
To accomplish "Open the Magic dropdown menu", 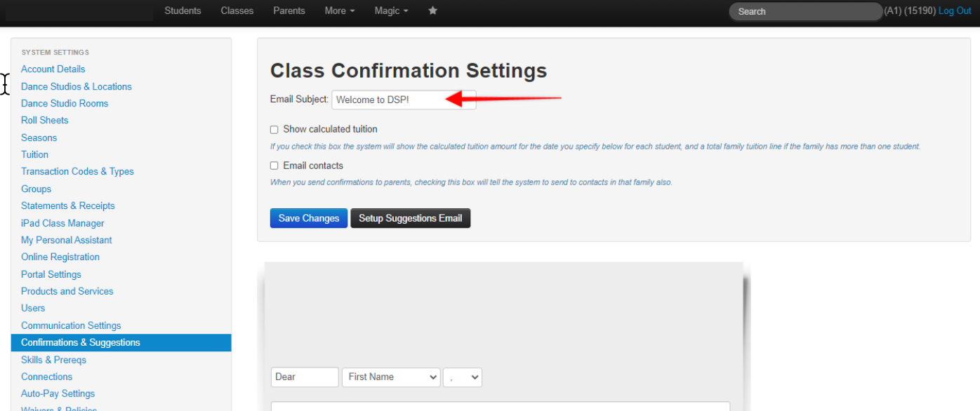I will pos(392,11).
